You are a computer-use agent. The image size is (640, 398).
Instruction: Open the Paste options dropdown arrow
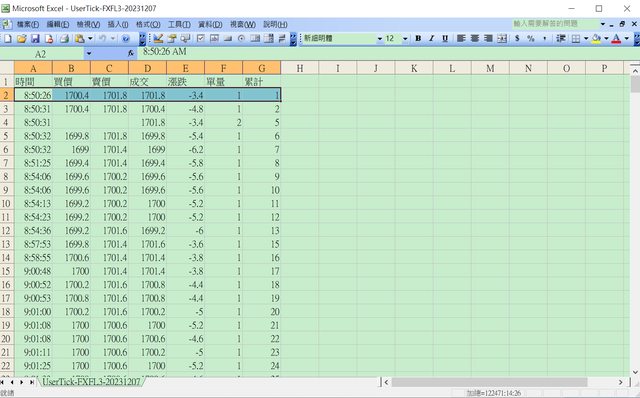(x=90, y=38)
